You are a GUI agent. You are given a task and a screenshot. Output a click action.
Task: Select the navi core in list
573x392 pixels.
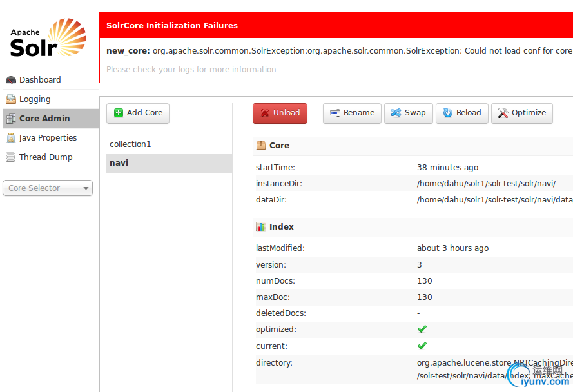click(170, 163)
